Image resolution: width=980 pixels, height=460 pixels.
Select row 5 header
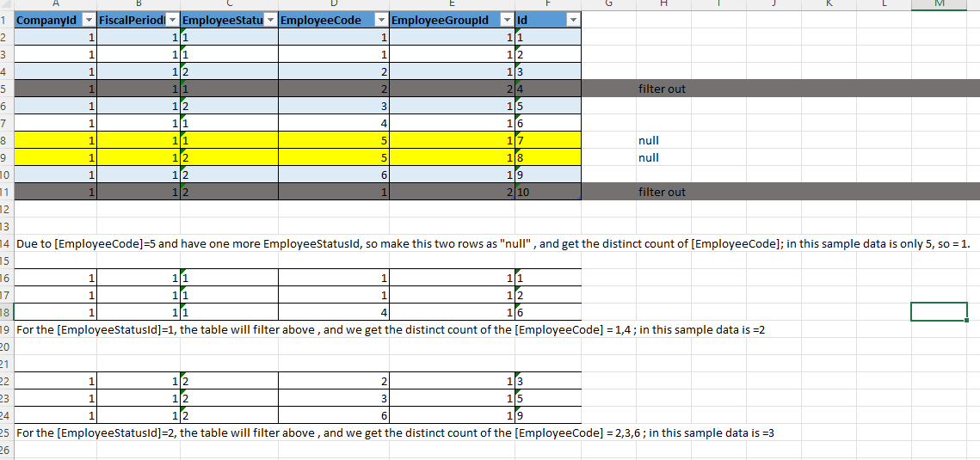[6, 89]
